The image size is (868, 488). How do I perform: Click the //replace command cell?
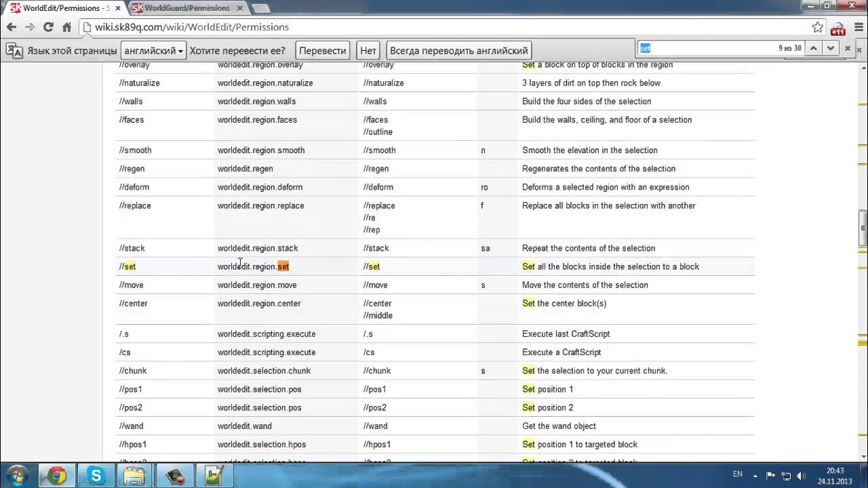(135, 205)
